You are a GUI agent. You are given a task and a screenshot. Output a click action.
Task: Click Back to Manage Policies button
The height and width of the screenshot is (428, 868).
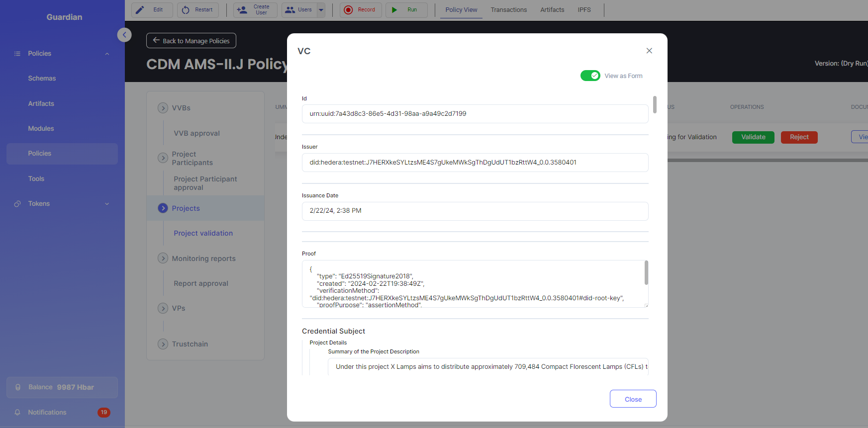pos(191,41)
